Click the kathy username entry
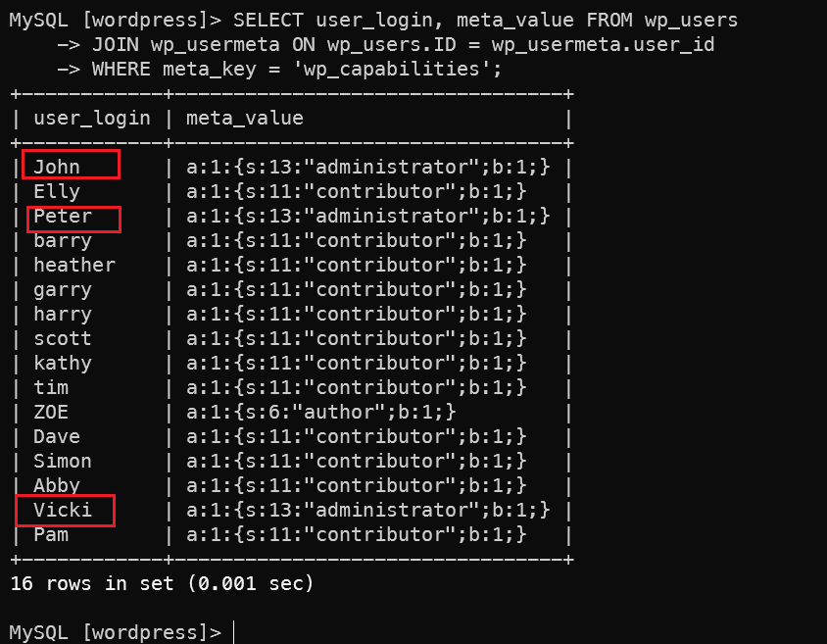The image size is (827, 644). coord(63,364)
